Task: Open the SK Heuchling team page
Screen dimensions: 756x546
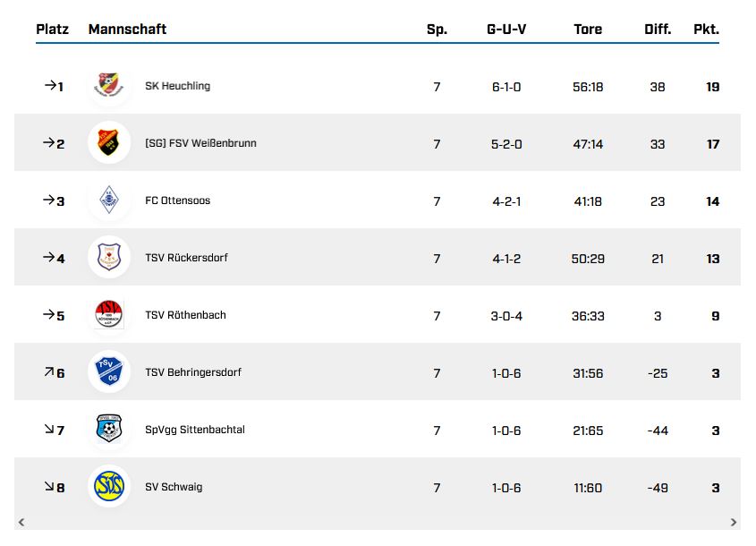Action: (177, 86)
